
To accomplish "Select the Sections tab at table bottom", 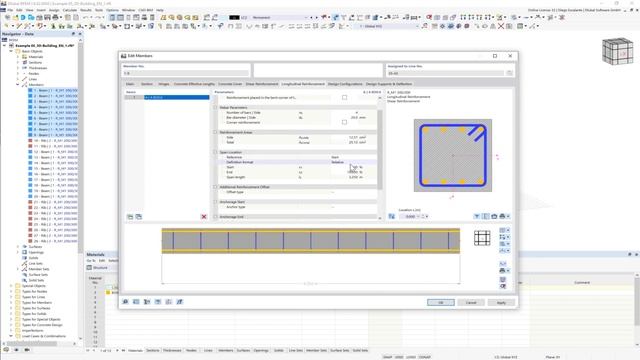I will click(x=153, y=350).
